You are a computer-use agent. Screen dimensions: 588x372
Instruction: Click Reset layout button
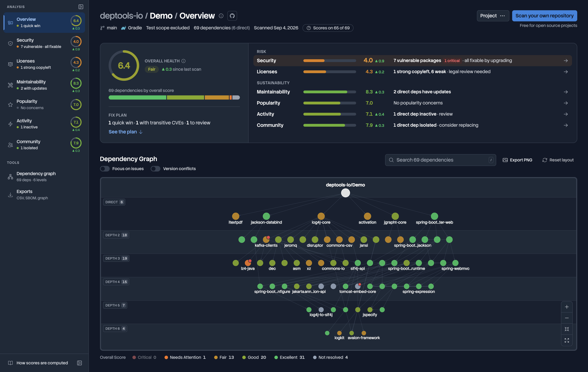point(558,160)
